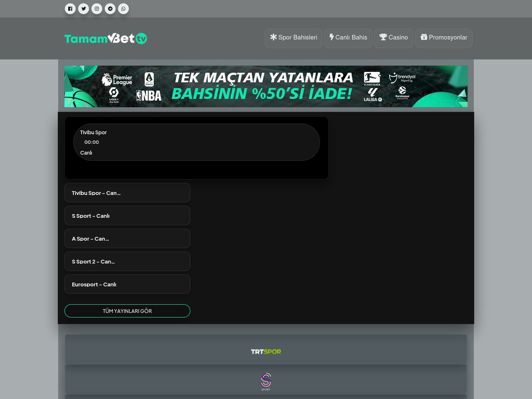The height and width of the screenshot is (399, 532).
Task: Open the Twitter social icon
Action: pos(84,9)
